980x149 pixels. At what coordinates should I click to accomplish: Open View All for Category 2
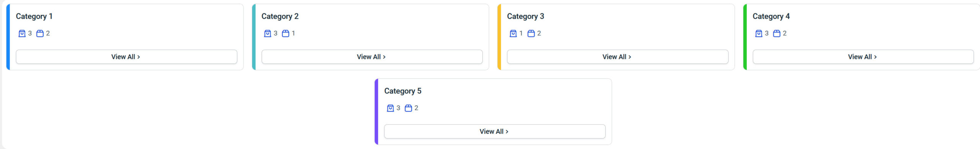(x=372, y=57)
